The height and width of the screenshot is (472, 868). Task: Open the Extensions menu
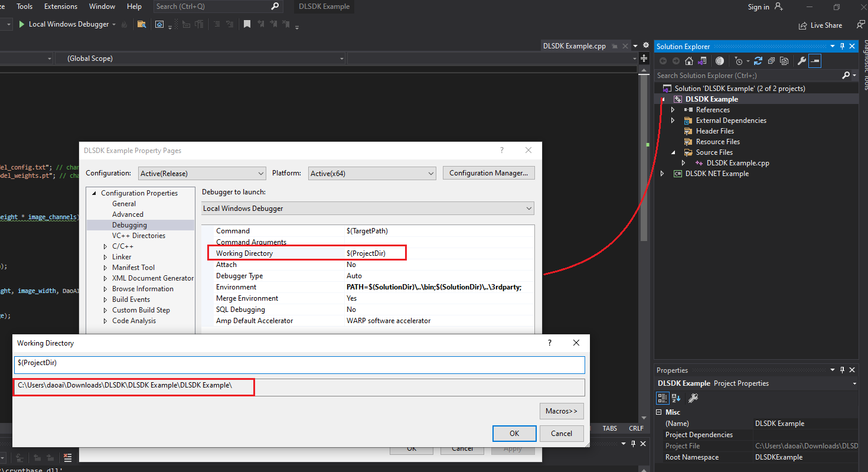[61, 6]
